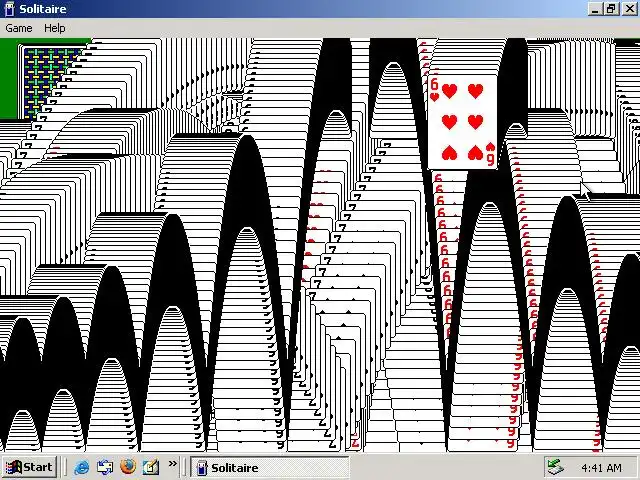The image size is (640, 480).
Task: Launch Firefox from quick launch
Action: click(x=128, y=467)
